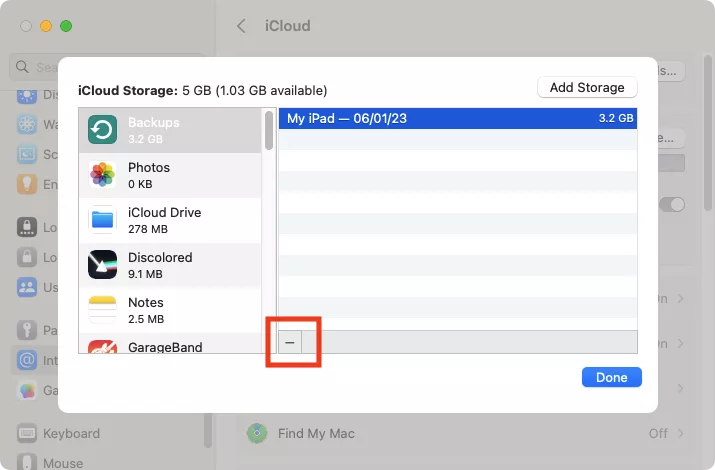Go back with the iCloud back chevron

(x=241, y=26)
